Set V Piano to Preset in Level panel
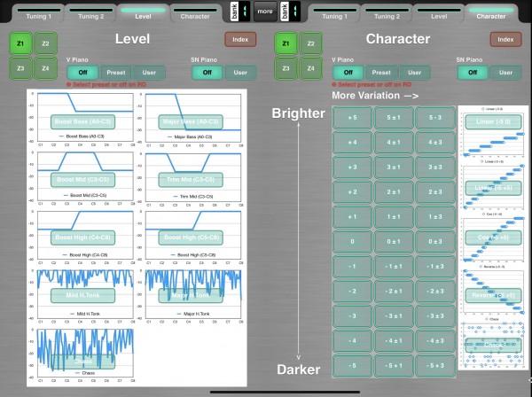Screen dimensions: 532x397 point(116,73)
